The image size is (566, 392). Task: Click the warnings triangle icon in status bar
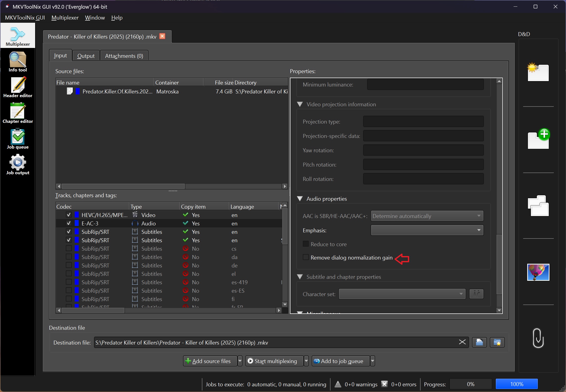coord(338,384)
